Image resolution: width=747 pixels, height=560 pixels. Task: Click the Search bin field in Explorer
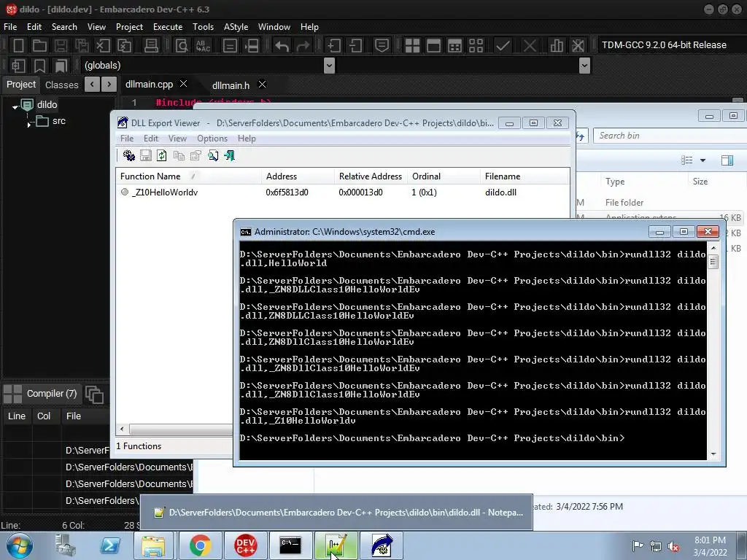pos(670,136)
